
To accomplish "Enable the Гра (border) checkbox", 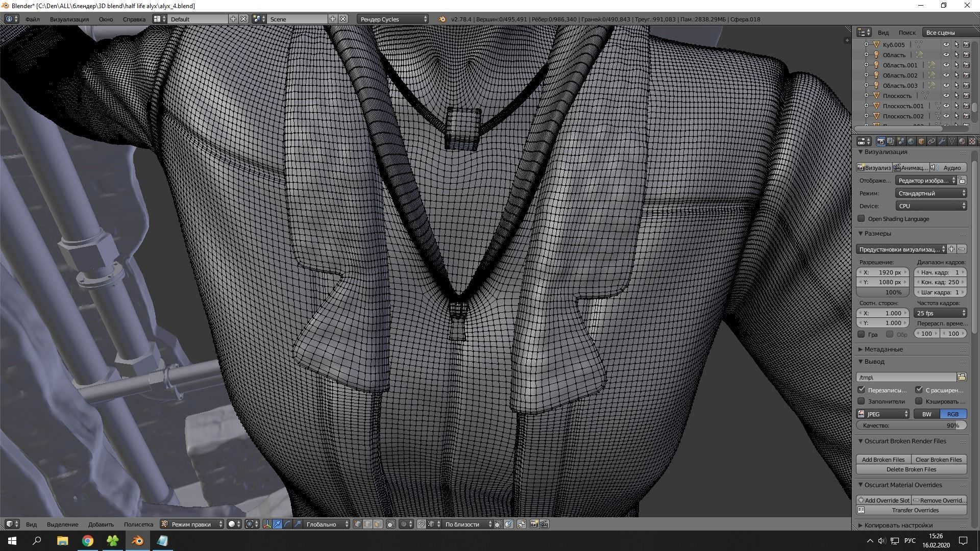I will [x=862, y=334].
